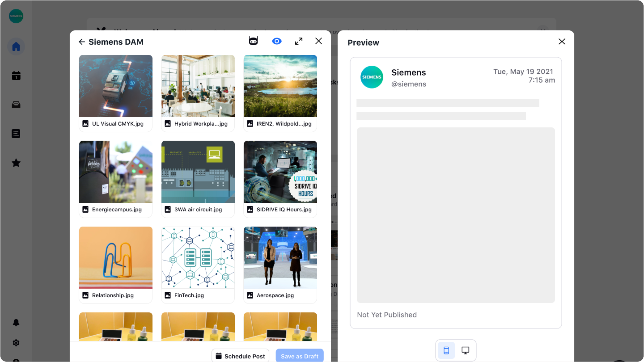Select the Aerospace.jpg thumbnail
The height and width of the screenshot is (362, 644).
point(280,257)
